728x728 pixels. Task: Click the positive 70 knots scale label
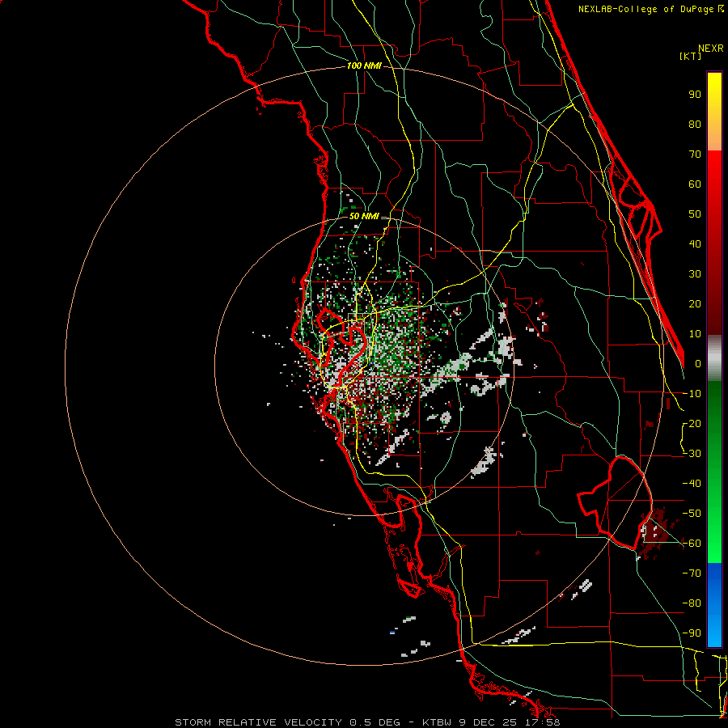pyautogui.click(x=695, y=154)
